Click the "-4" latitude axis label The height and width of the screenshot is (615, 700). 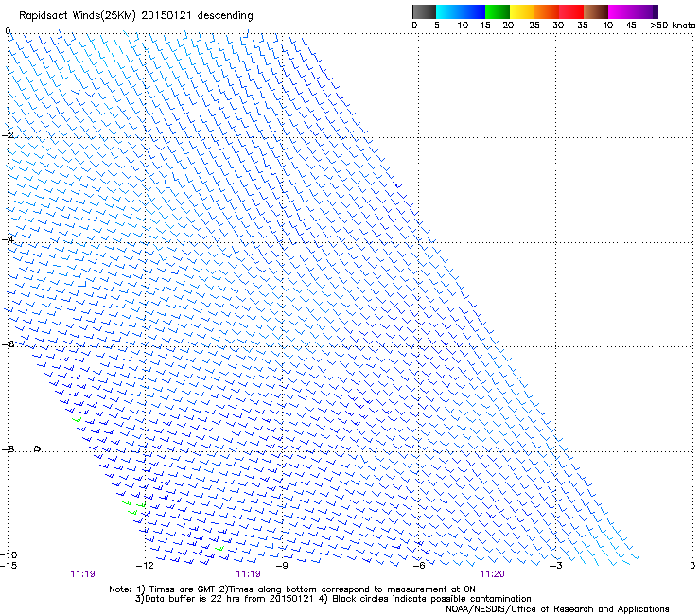(x=8, y=239)
